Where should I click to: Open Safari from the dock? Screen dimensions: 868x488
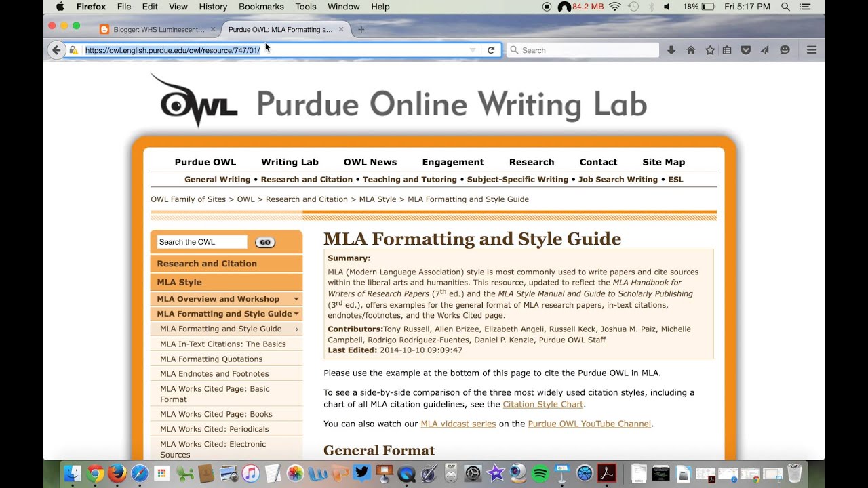pos(139,472)
